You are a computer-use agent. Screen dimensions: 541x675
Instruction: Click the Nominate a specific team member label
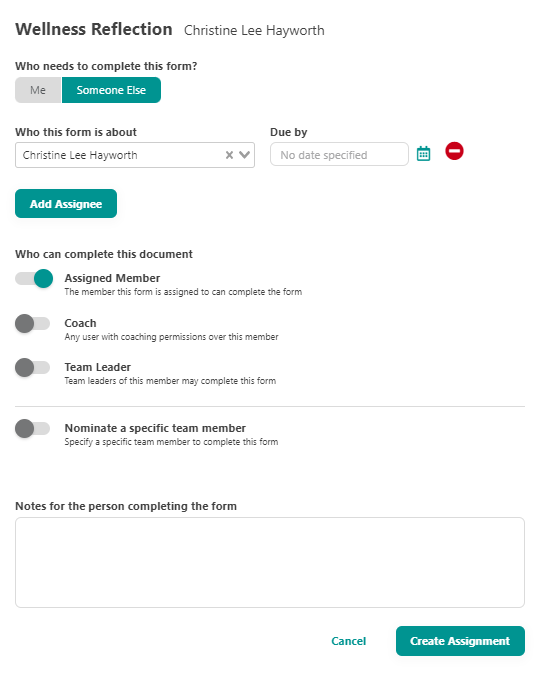pyautogui.click(x=155, y=428)
